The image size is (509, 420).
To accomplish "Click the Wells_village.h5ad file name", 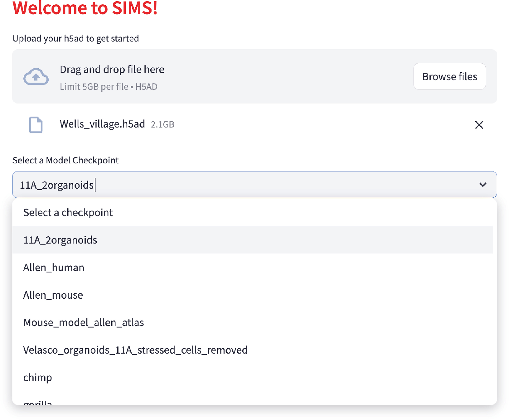I will (102, 124).
